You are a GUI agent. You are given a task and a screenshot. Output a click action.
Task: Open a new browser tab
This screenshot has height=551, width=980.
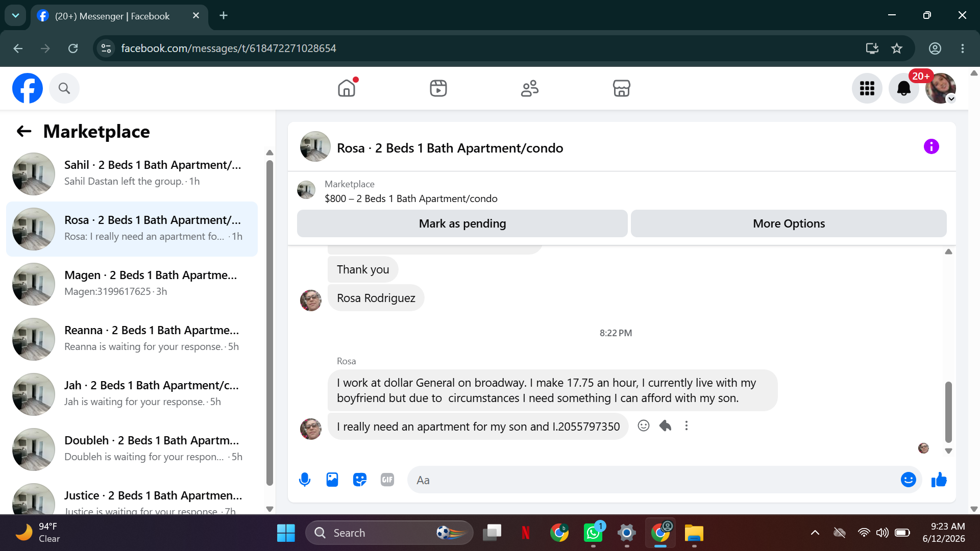pos(224,15)
